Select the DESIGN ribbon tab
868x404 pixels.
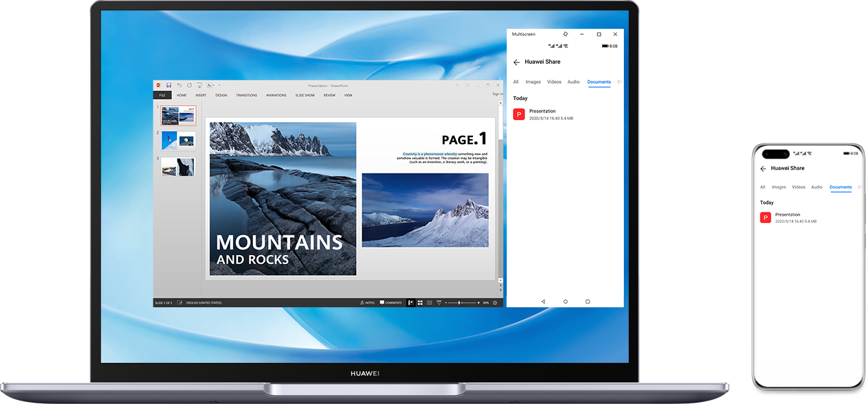tap(221, 95)
